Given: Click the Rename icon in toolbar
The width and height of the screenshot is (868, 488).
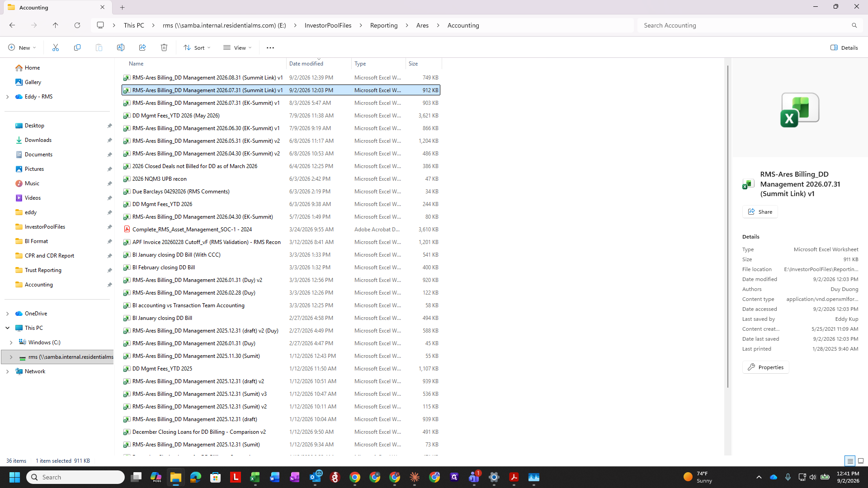Looking at the screenshot, I should [121, 47].
